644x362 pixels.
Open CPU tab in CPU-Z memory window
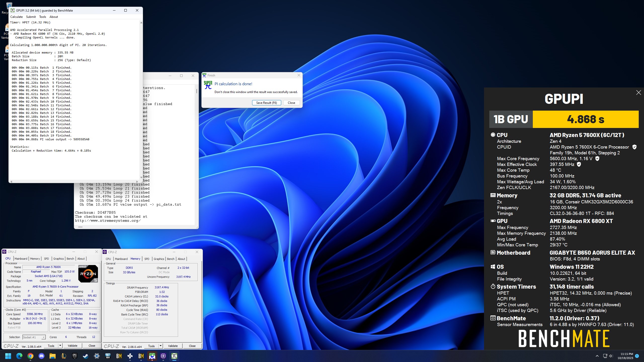pyautogui.click(x=108, y=259)
